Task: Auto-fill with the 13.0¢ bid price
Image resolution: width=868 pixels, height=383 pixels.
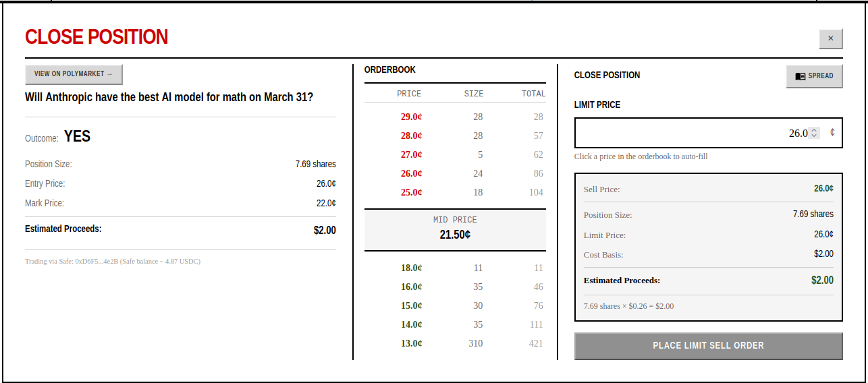Action: pyautogui.click(x=411, y=343)
